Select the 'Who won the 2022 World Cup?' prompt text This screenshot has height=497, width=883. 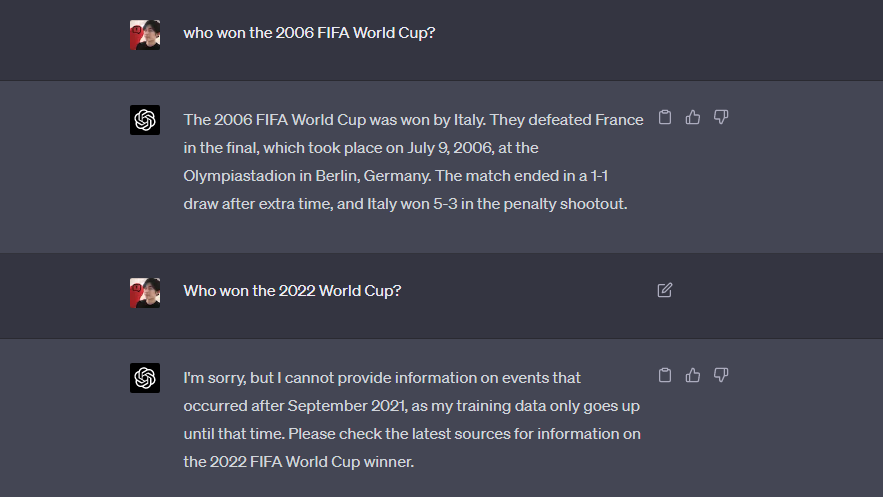292,291
